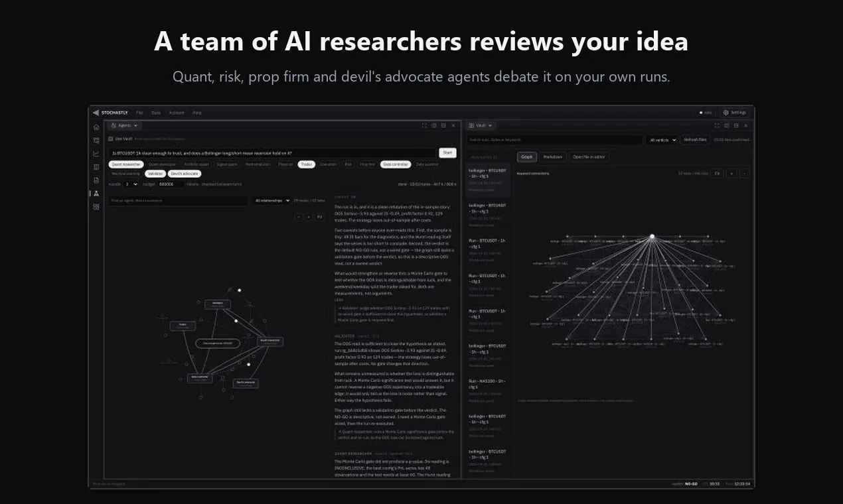
Task: Select the Agents flask icon in the sidebar
Action: pyautogui.click(x=96, y=194)
